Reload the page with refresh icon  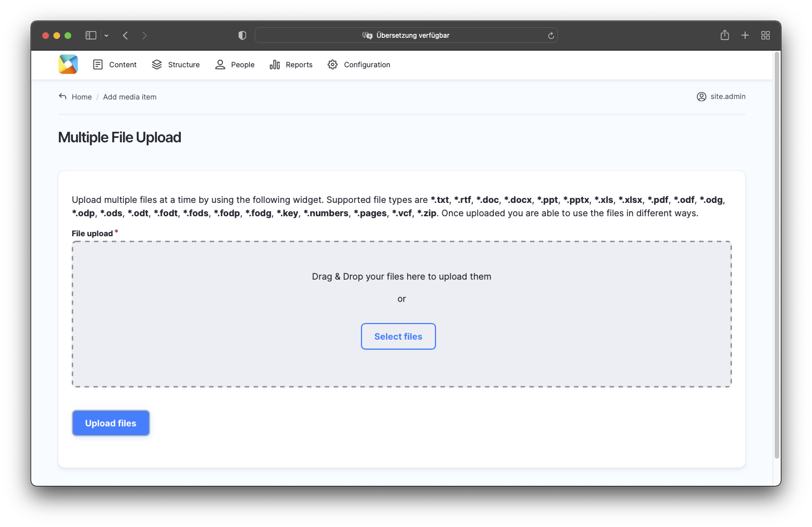pyautogui.click(x=551, y=36)
